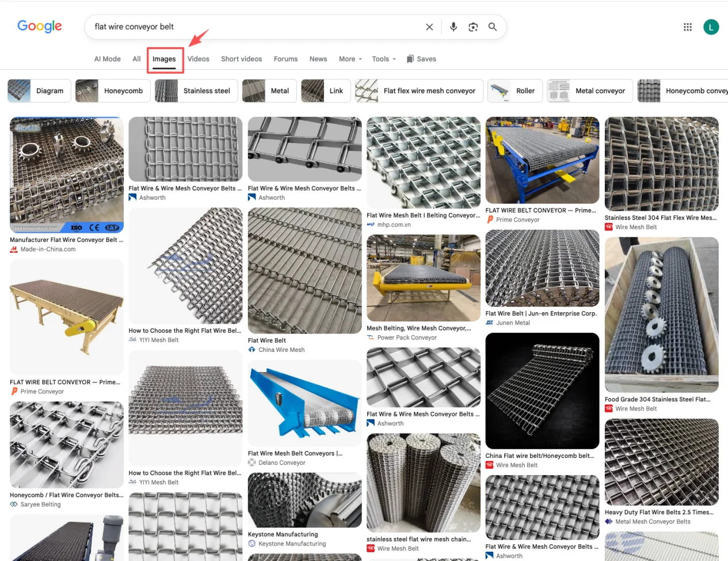Switch to the AI Mode tab

[x=108, y=59]
